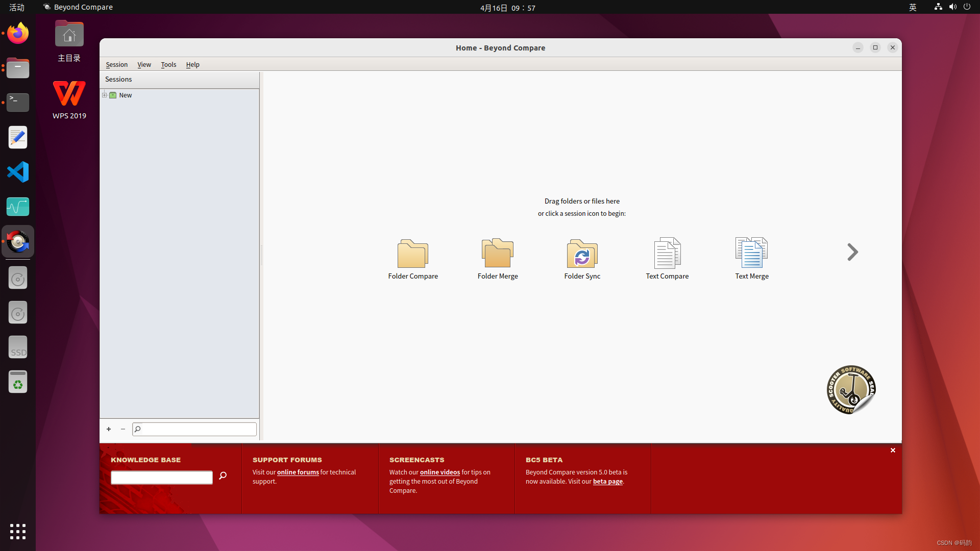980x551 pixels.
Task: Start a Folder Merge session
Action: click(x=497, y=254)
